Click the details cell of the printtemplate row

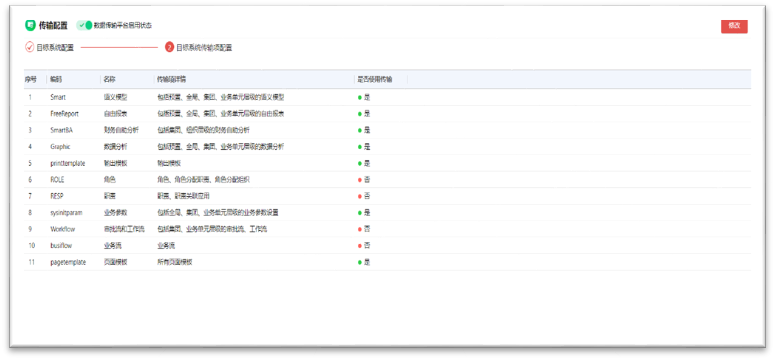169,163
